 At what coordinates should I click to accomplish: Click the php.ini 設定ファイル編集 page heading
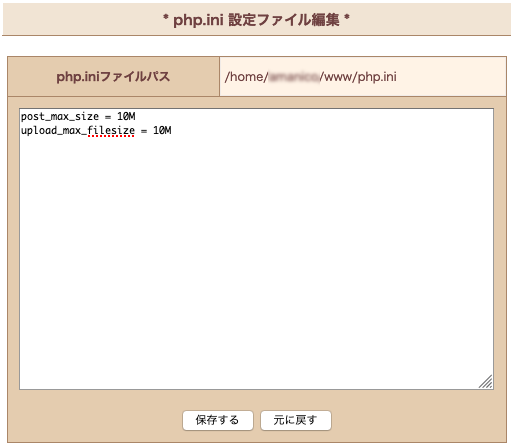(256, 20)
